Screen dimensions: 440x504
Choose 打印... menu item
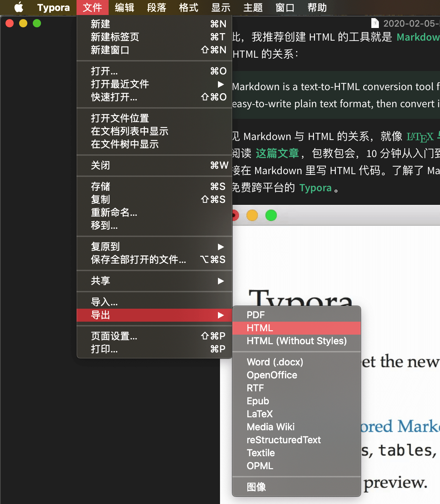click(x=154, y=349)
